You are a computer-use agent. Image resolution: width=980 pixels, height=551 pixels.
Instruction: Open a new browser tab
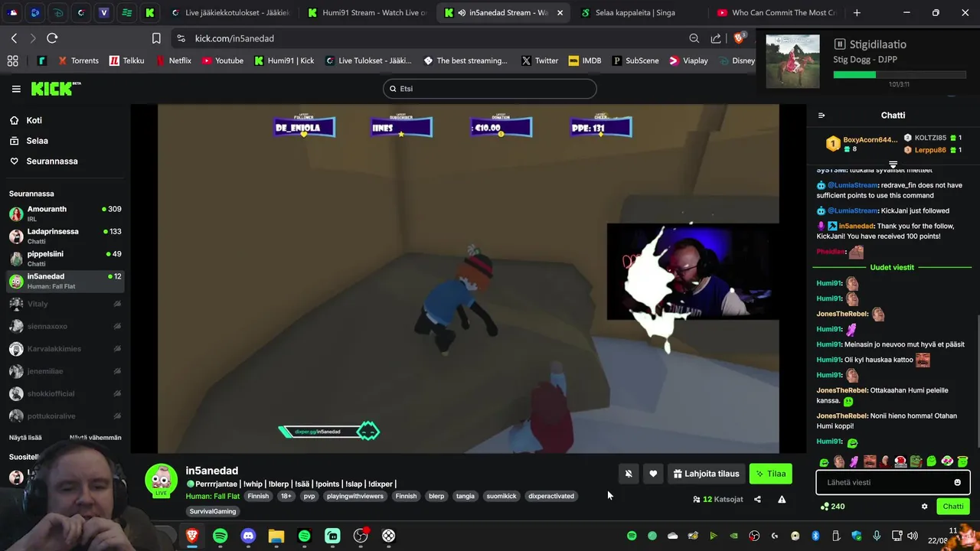(x=857, y=12)
